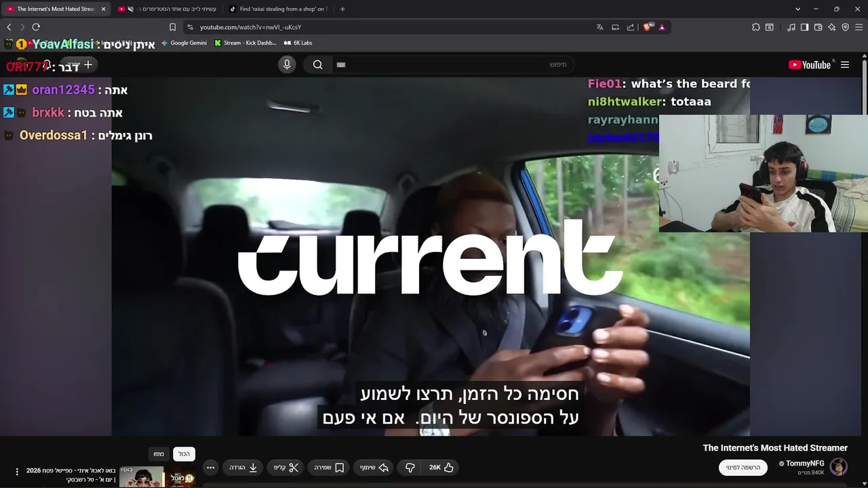The width and height of the screenshot is (868, 488).
Task: Open more actions three-dot menu
Action: point(210,468)
